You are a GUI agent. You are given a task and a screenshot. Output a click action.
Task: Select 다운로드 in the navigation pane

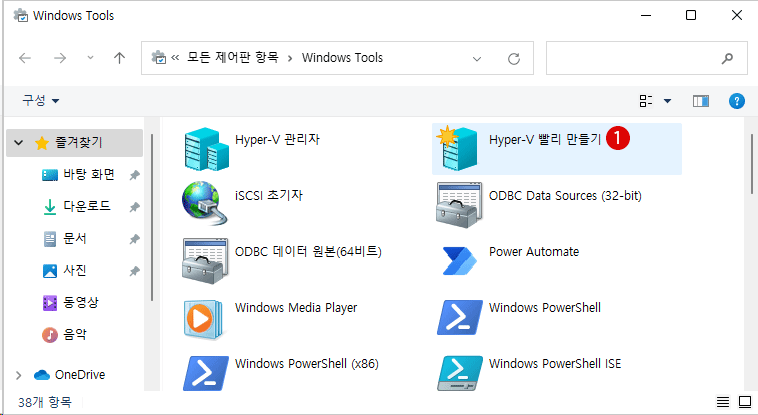(x=87, y=206)
